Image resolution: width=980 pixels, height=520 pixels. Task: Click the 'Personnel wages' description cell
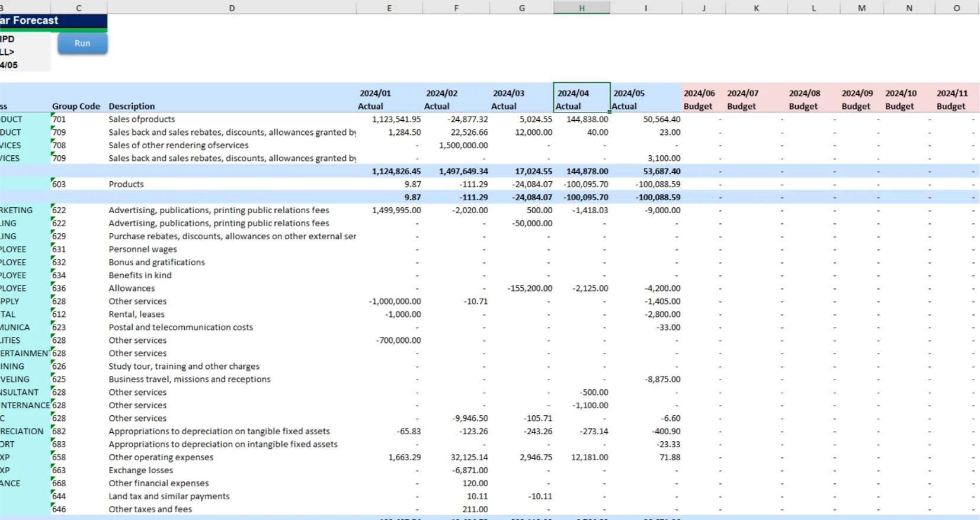click(x=143, y=249)
